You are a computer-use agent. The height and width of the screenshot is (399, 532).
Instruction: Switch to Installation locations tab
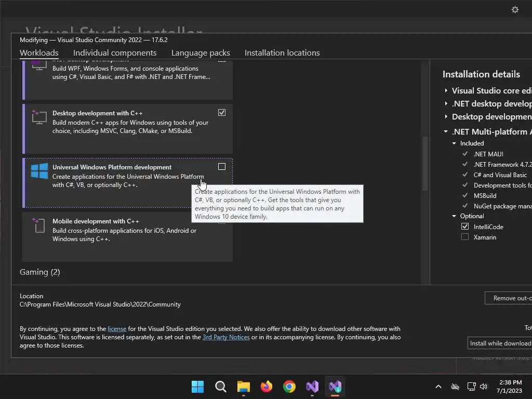pyautogui.click(x=282, y=53)
